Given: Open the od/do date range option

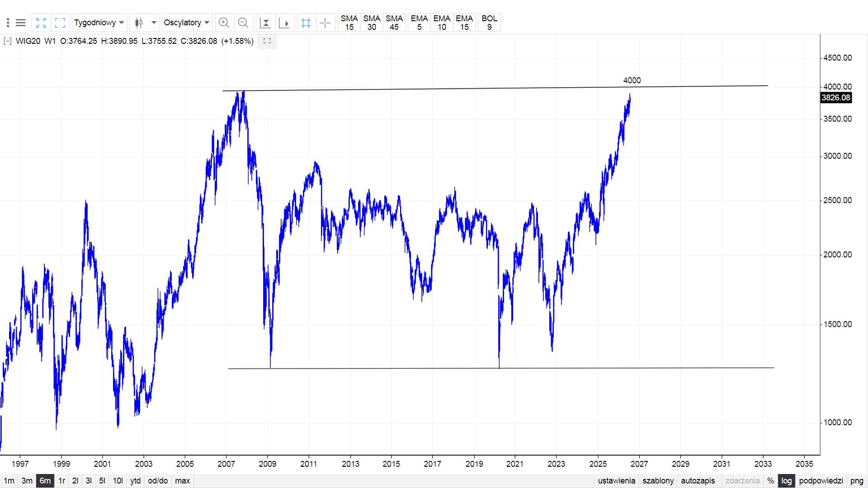Looking at the screenshot, I should [x=158, y=481].
